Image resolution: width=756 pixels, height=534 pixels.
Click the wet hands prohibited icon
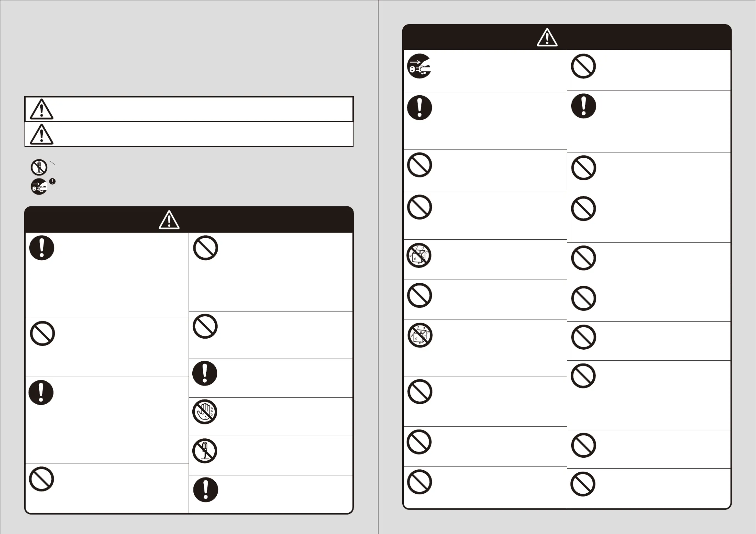[205, 412]
